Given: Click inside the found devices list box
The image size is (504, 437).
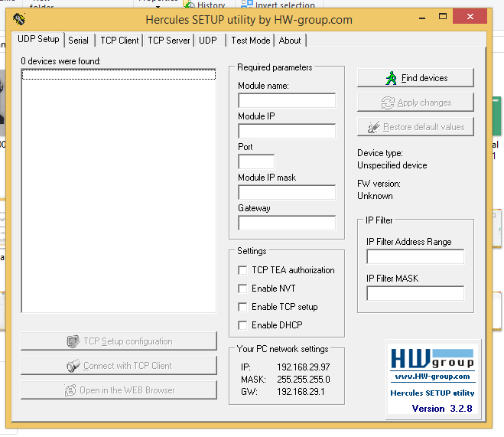Looking at the screenshot, I should point(119,191).
